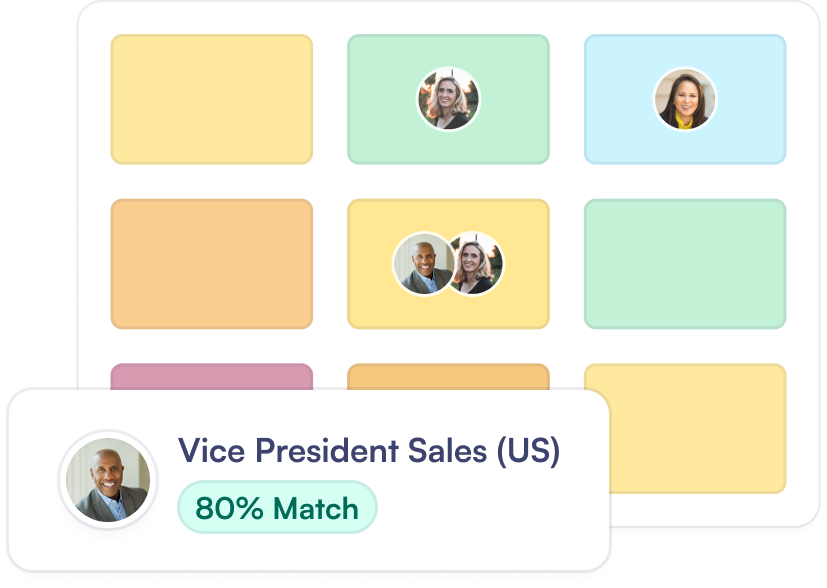Image resolution: width=827 pixels, height=588 pixels.
Task: Select the pink card at the bottom-left
Action: 211,376
